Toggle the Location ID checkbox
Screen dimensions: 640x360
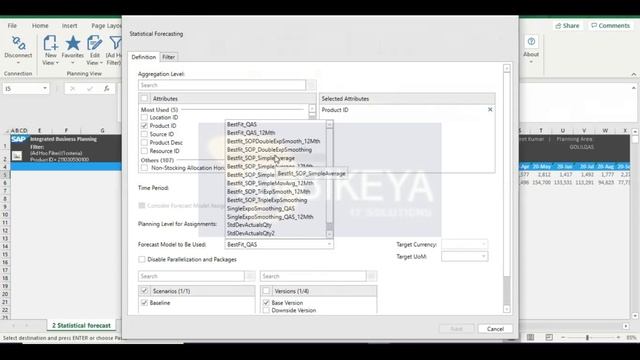(144, 118)
